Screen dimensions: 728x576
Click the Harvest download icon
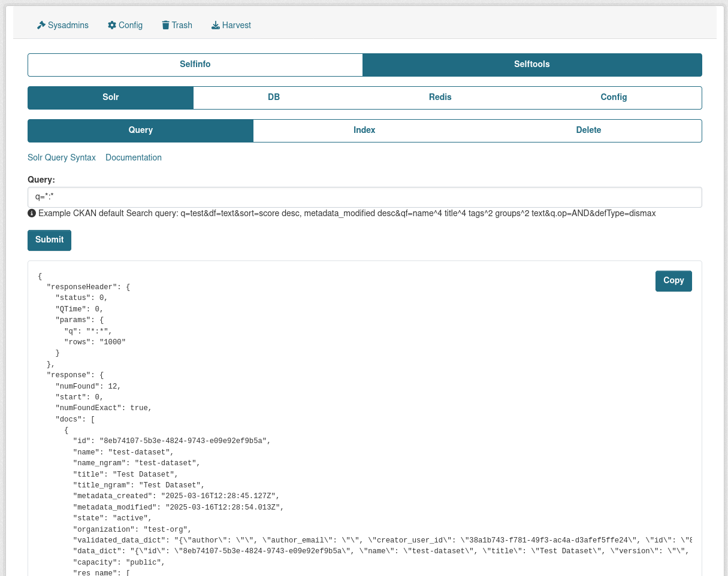tap(216, 25)
